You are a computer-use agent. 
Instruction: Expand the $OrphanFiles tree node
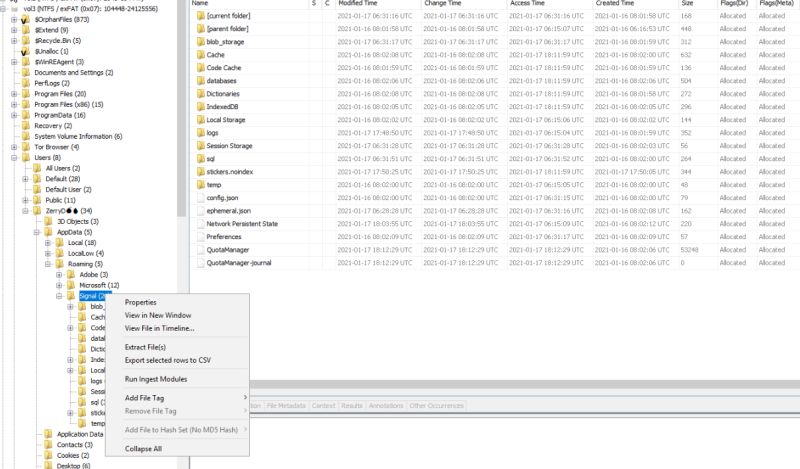(x=14, y=19)
